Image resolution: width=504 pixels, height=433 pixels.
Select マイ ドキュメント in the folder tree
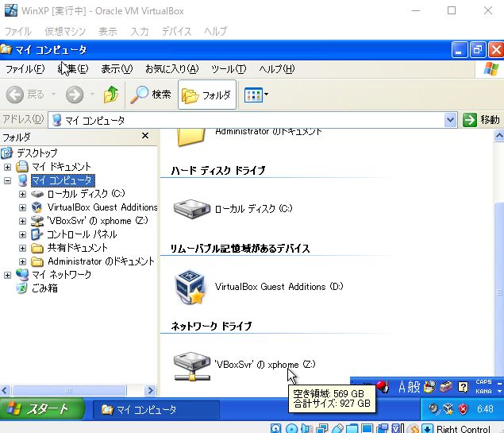tap(61, 167)
